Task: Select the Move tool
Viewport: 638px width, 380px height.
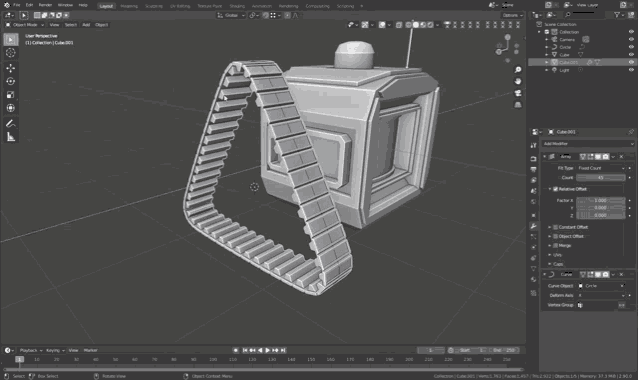Action: pyautogui.click(x=11, y=68)
